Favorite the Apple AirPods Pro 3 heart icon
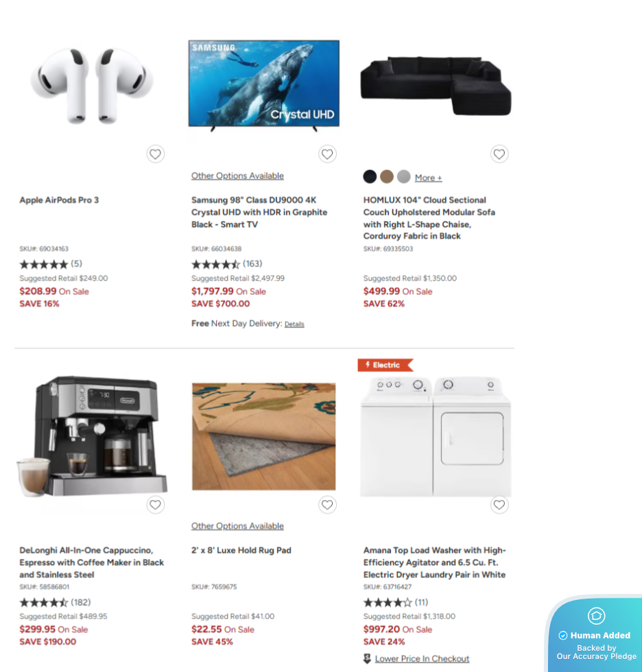This screenshot has width=642, height=672. (155, 154)
